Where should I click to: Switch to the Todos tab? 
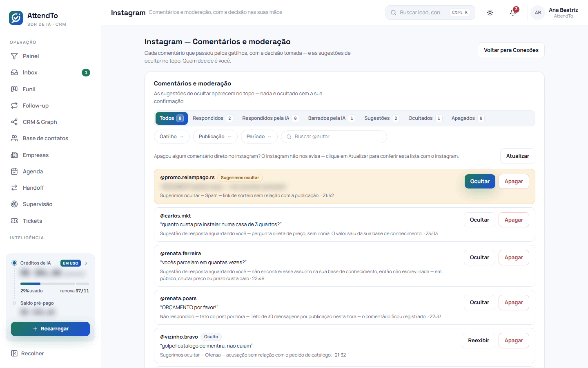tap(171, 118)
